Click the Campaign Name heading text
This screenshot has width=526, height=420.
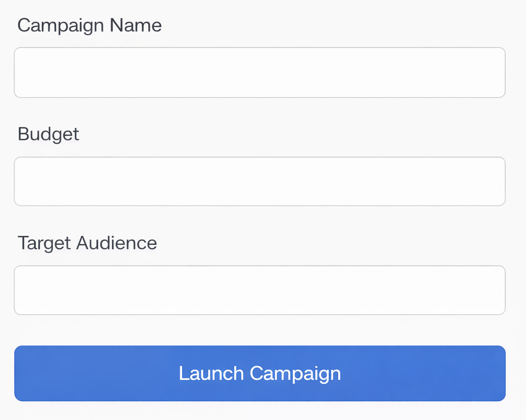[x=89, y=25]
